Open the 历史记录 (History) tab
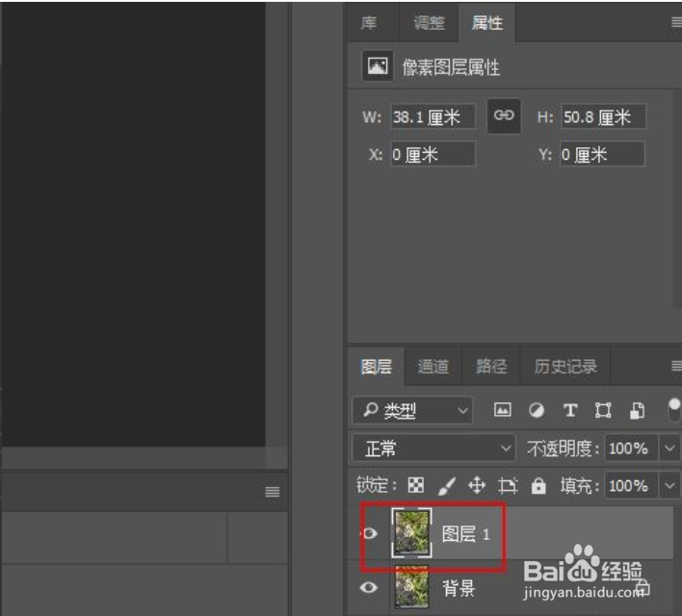Viewport: 682px width, 616px height. [565, 367]
